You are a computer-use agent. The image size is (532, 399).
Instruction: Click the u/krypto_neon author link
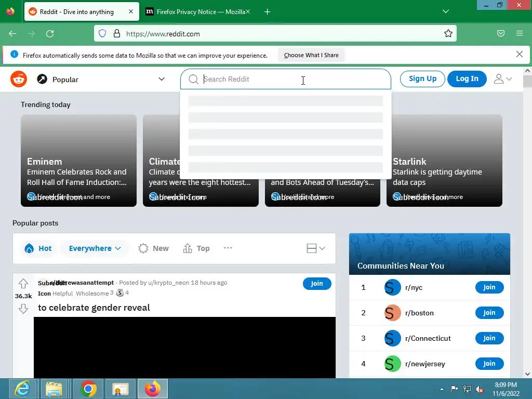[x=169, y=283]
